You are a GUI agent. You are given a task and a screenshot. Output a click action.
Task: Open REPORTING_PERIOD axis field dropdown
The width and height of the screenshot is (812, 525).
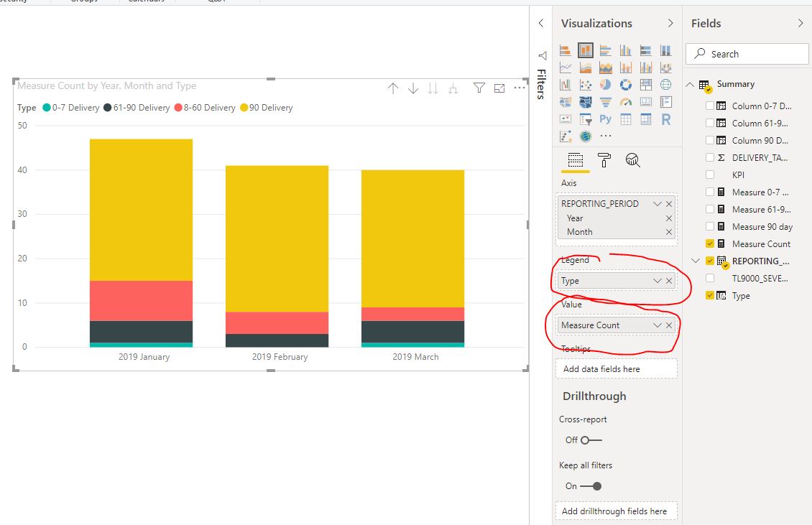658,204
